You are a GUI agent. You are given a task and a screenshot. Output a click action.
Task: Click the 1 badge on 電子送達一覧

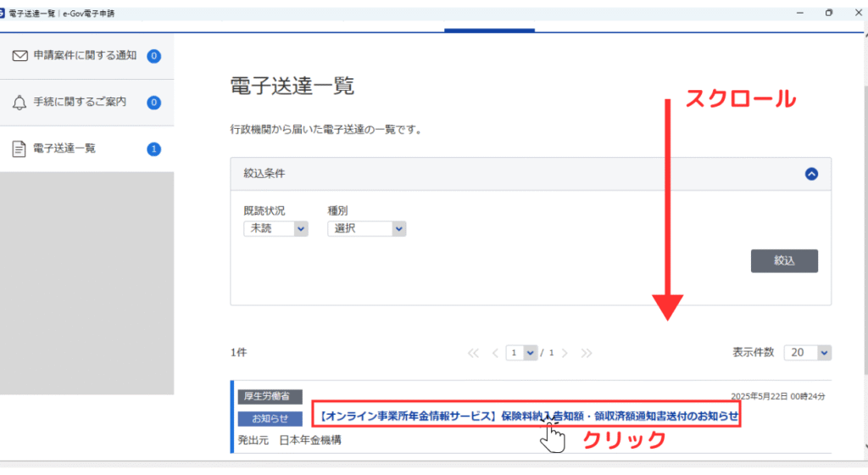154,149
